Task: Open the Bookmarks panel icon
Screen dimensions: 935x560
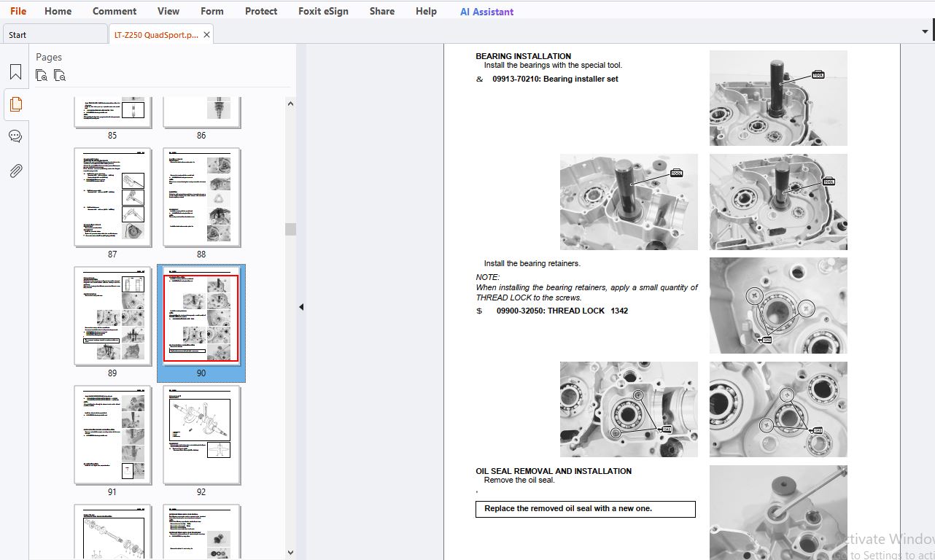Action: coord(15,72)
